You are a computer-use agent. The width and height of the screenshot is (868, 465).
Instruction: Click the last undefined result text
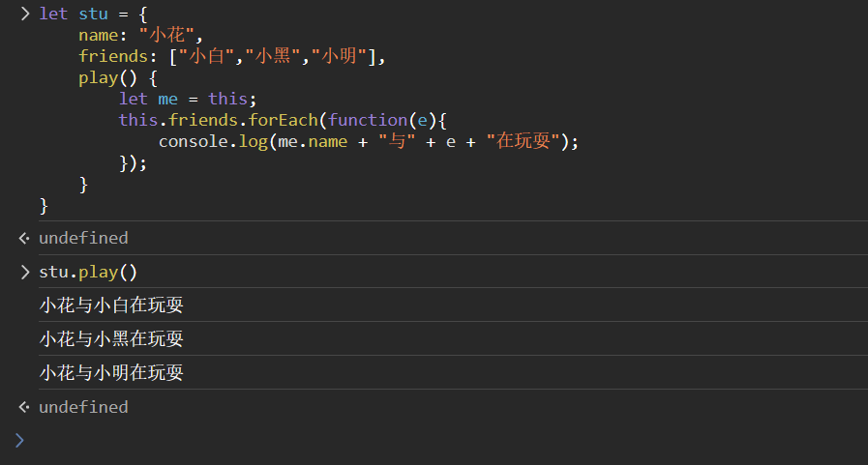click(x=83, y=407)
